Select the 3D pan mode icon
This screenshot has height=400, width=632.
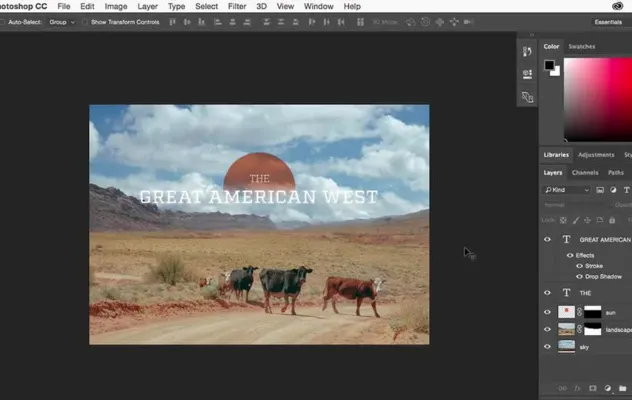click(439, 22)
